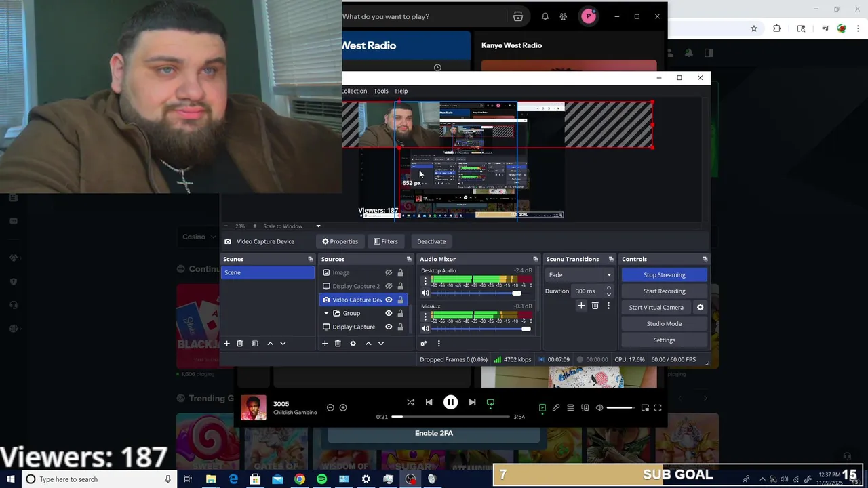Remove scene with Scenes trash icon
The height and width of the screenshot is (488, 868).
click(239, 344)
